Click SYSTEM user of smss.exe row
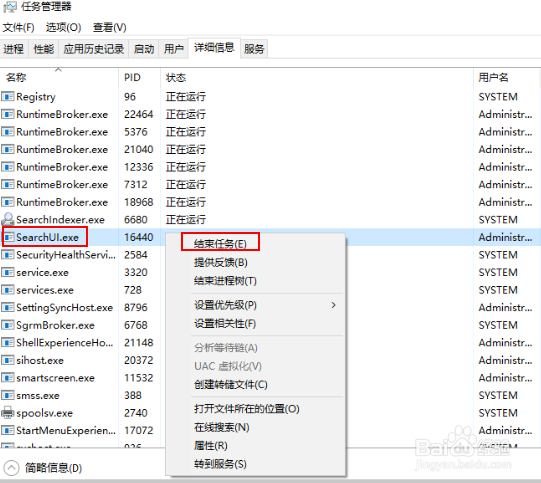This screenshot has height=483, width=541. pos(498,395)
